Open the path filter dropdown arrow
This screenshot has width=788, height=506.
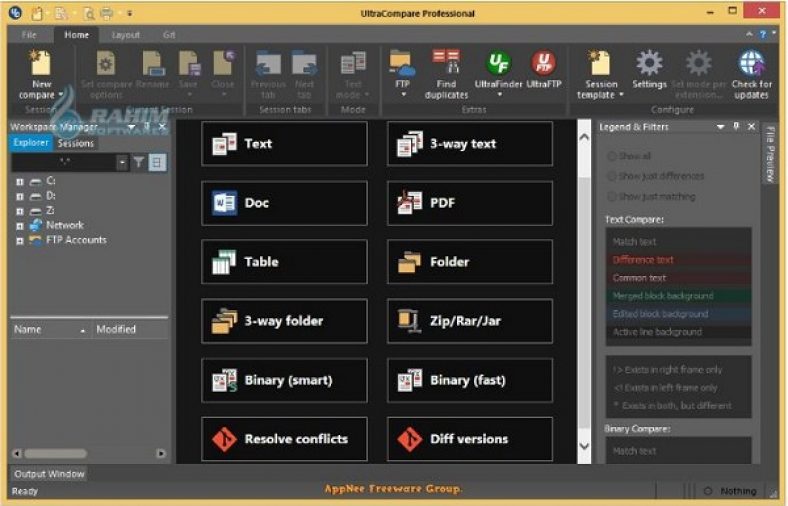pyautogui.click(x=122, y=162)
